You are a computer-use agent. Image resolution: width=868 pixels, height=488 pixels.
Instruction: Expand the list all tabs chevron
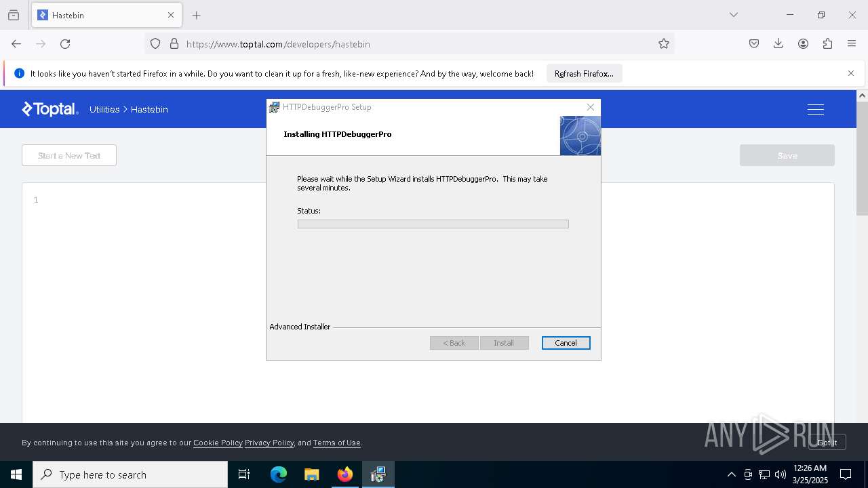pos(734,15)
